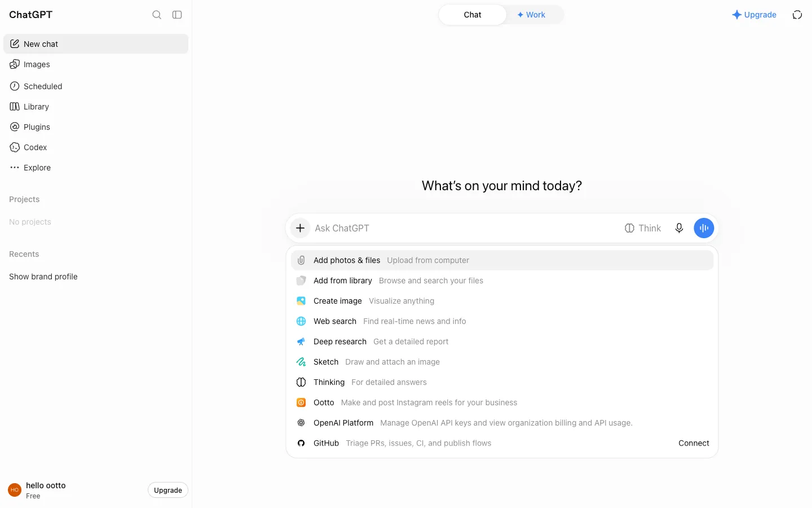This screenshot has height=508, width=812.
Task: Click the Projects section header
Action: pos(24,199)
